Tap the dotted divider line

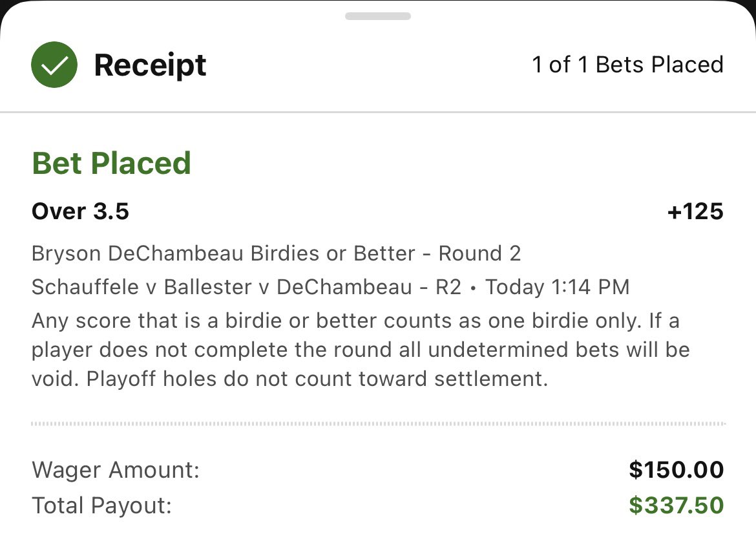(x=379, y=423)
